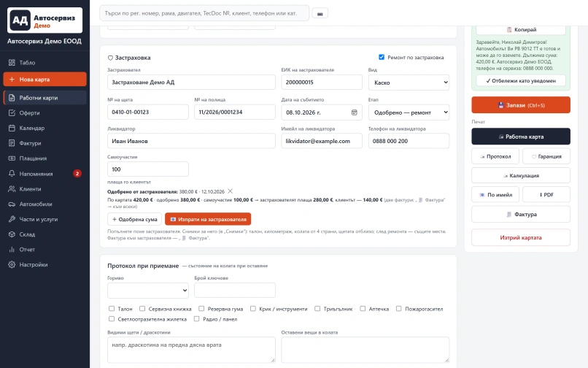Viewport: 588px width, 368px height.
Task: Click envelope icon on Изпрати на застрахователя
Action: pos(173,219)
